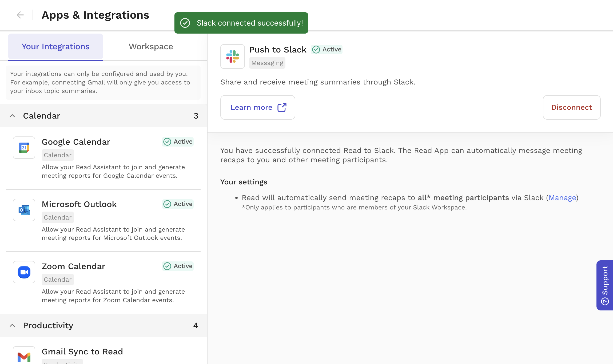The width and height of the screenshot is (613, 364).
Task: Collapse the Calendar section
Action: point(12,116)
